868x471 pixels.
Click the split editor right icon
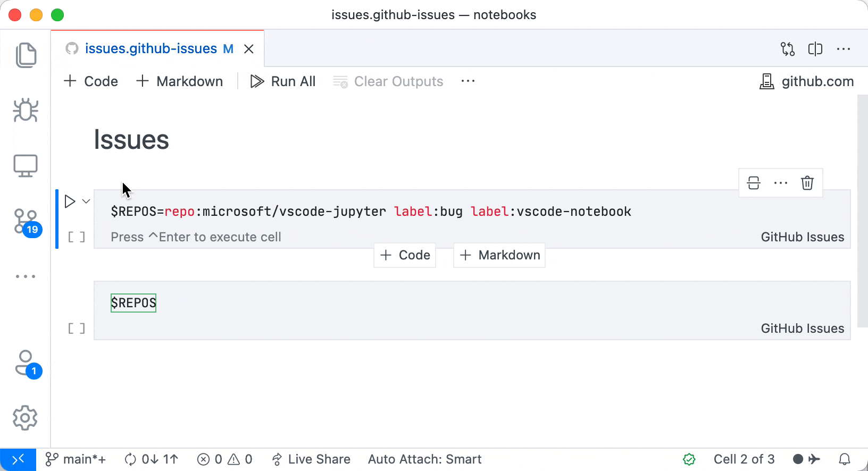tap(815, 49)
